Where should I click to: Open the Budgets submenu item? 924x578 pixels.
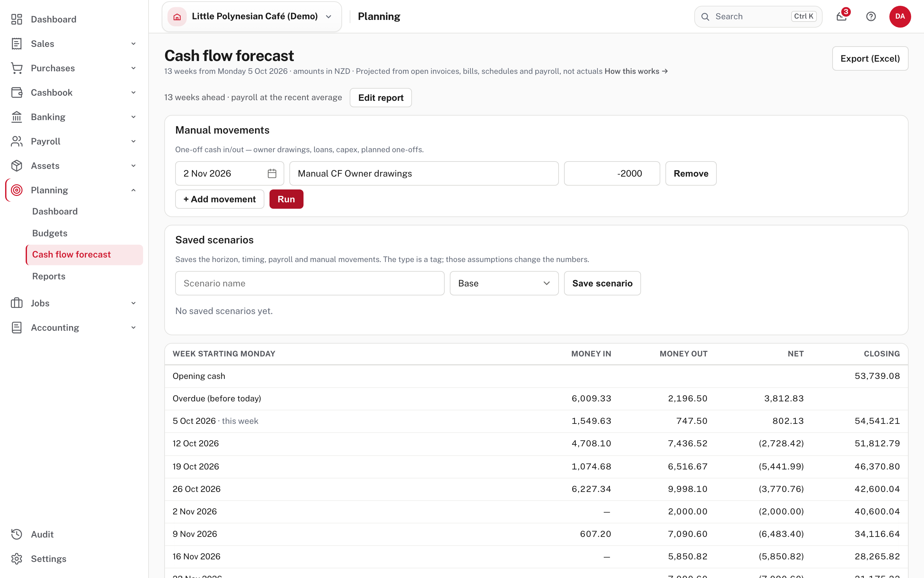pyautogui.click(x=50, y=233)
